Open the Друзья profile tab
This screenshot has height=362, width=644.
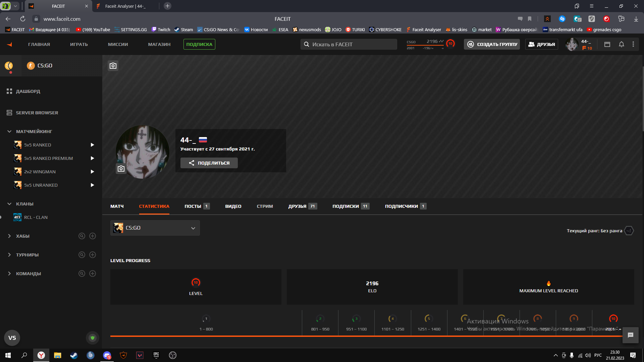[298, 206]
